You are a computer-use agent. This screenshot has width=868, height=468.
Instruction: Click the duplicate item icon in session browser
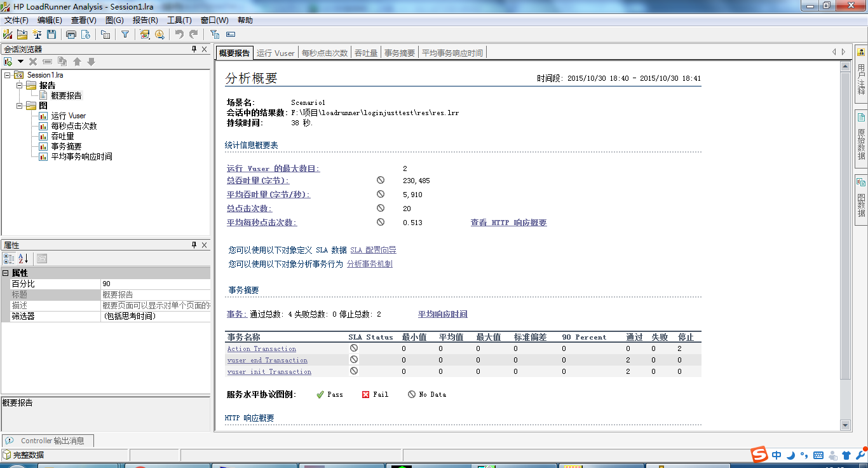pos(62,62)
